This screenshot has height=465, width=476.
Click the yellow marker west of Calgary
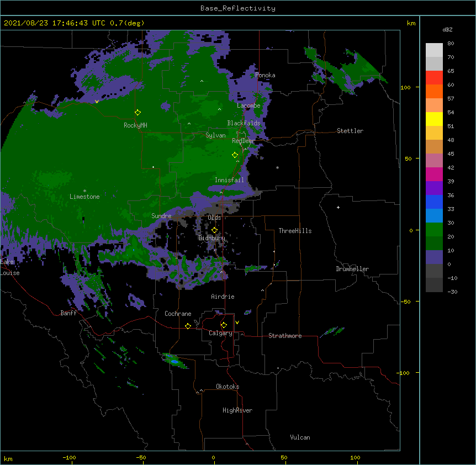click(188, 326)
